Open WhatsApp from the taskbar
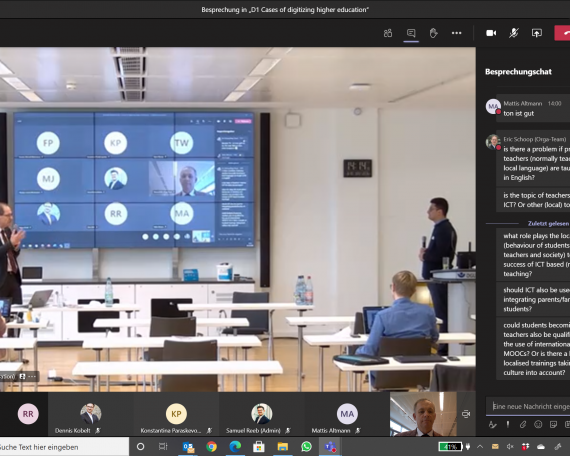Viewport: 570px width, 456px height. [x=306, y=447]
